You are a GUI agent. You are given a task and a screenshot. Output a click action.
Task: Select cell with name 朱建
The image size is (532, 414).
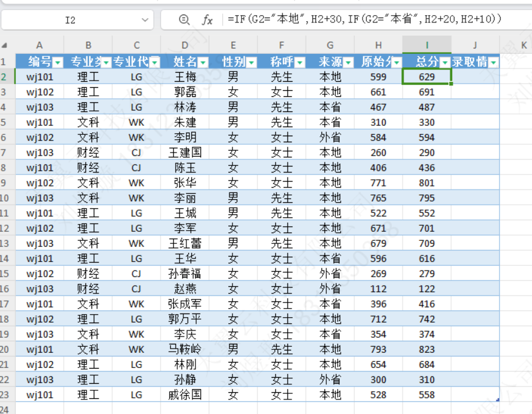pyautogui.click(x=185, y=122)
